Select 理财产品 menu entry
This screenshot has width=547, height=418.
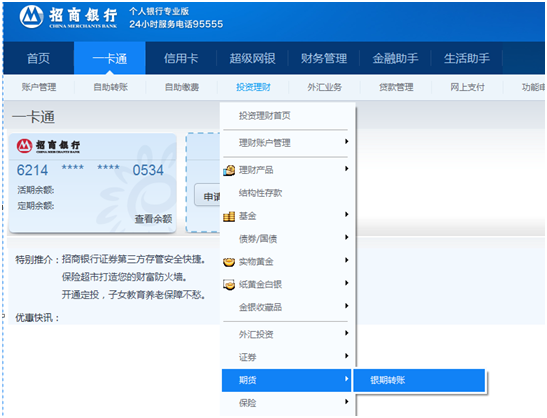coord(286,170)
